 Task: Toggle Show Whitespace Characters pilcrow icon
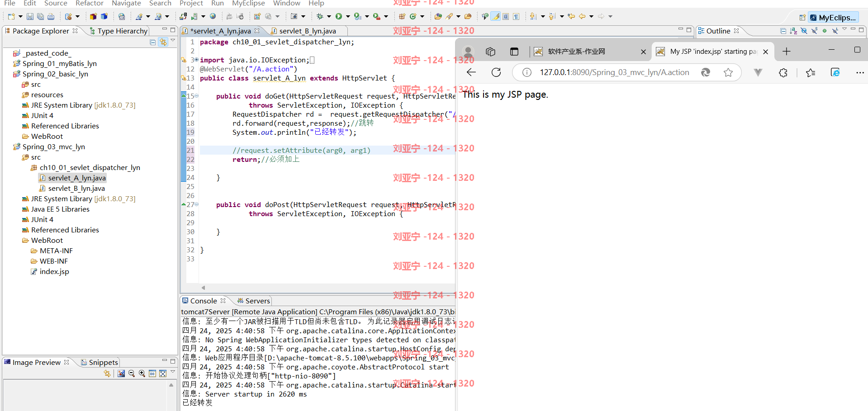[x=516, y=17]
